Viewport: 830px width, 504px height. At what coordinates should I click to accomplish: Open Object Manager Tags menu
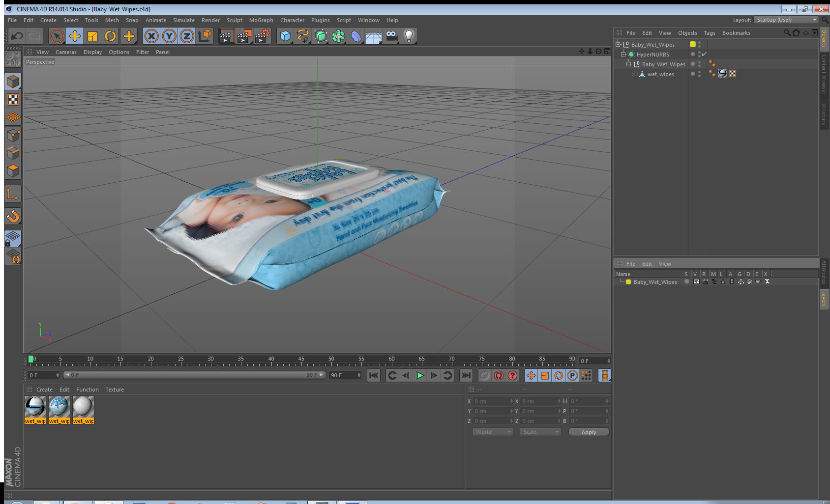pyautogui.click(x=710, y=33)
